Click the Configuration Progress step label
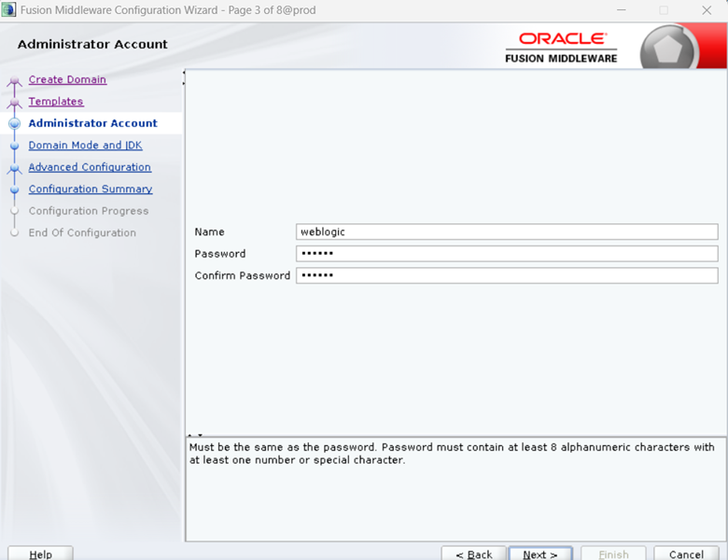 [89, 211]
